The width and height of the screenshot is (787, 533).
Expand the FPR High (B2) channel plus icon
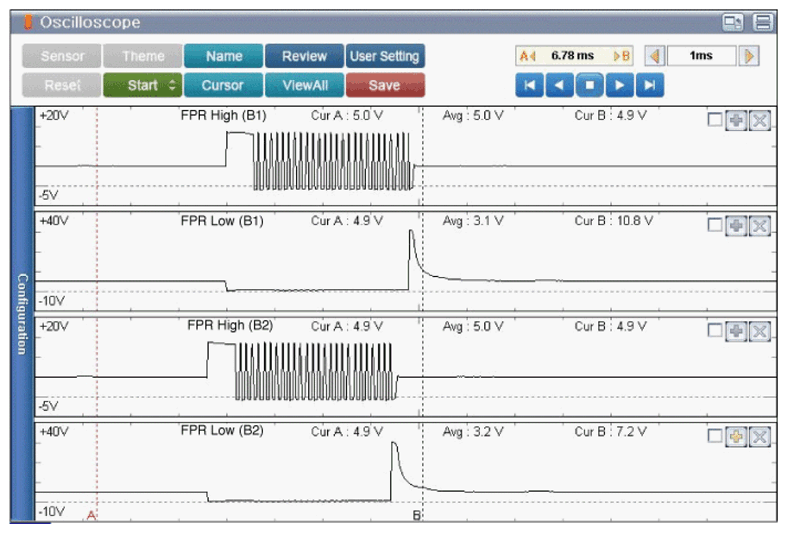pos(736,331)
